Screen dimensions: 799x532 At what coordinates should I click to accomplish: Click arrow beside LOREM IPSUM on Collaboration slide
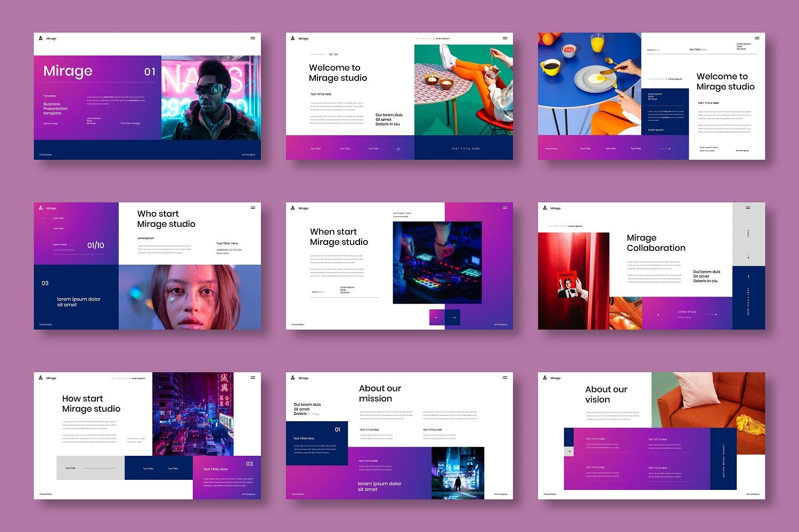coord(712,314)
